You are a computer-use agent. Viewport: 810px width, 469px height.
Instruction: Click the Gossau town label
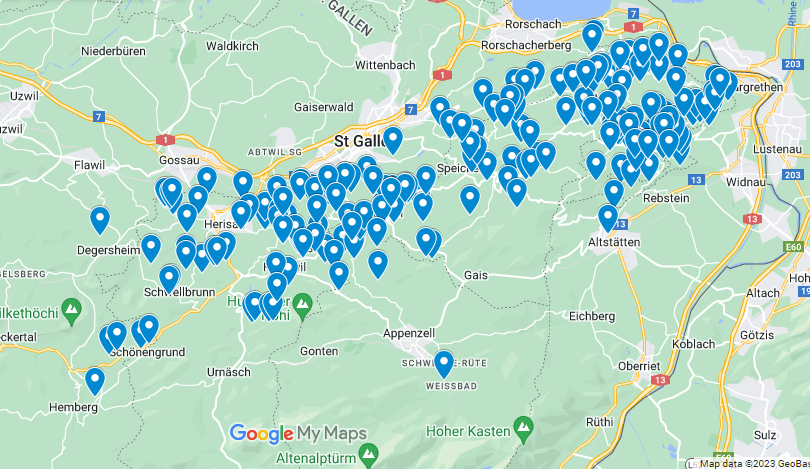(179, 160)
